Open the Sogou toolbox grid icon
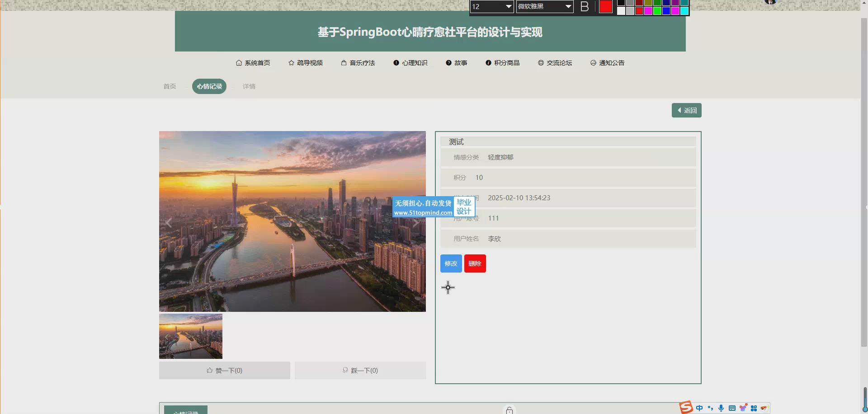The image size is (868, 414). (x=754, y=408)
